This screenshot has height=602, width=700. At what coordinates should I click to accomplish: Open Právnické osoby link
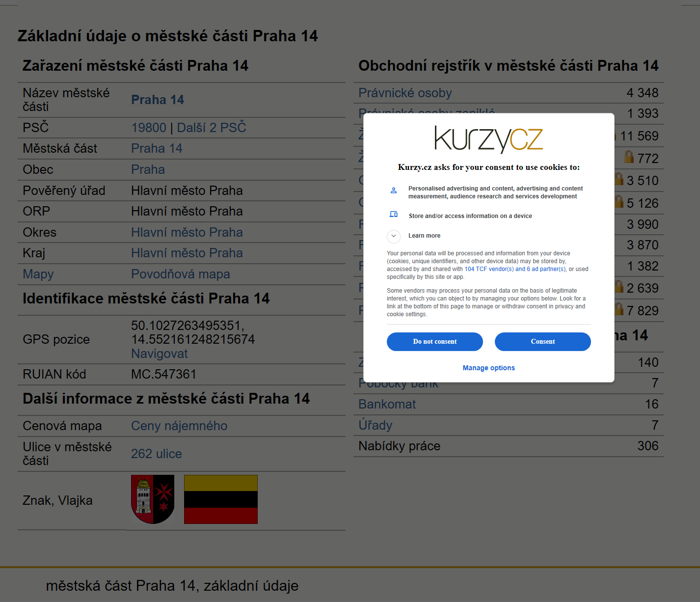coord(405,93)
